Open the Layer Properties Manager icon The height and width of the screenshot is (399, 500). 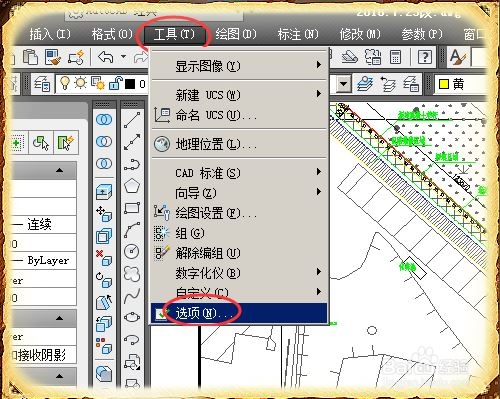pos(42,84)
